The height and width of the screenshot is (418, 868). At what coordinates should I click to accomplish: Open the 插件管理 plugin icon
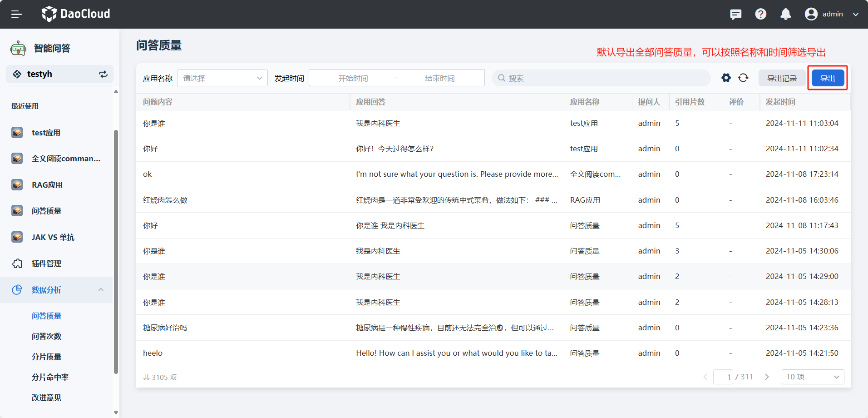click(17, 264)
